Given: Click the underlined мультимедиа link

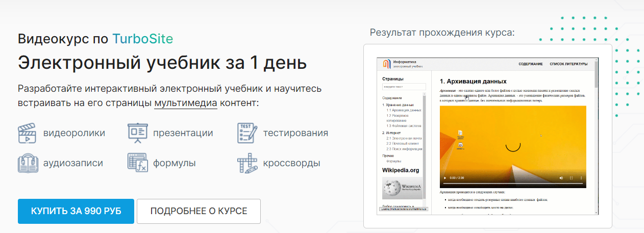Looking at the screenshot, I should tap(186, 103).
